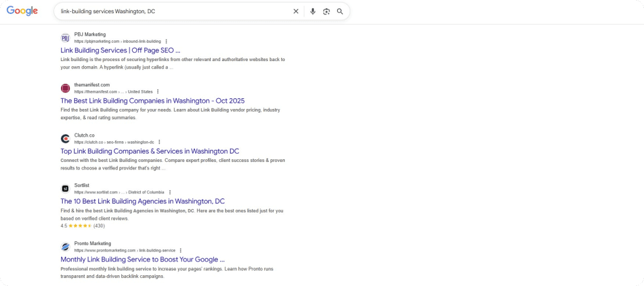Click the Sortlist favicon
644x286 pixels.
65,189
